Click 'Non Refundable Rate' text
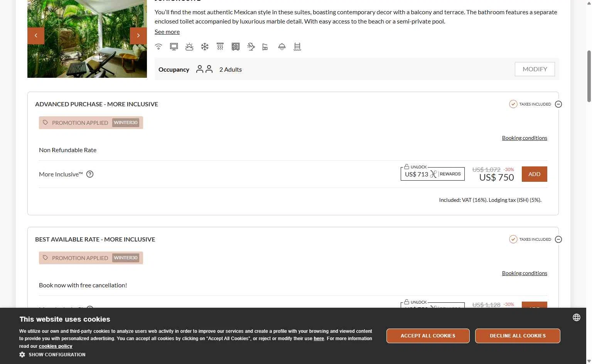592x364 pixels. [67, 150]
